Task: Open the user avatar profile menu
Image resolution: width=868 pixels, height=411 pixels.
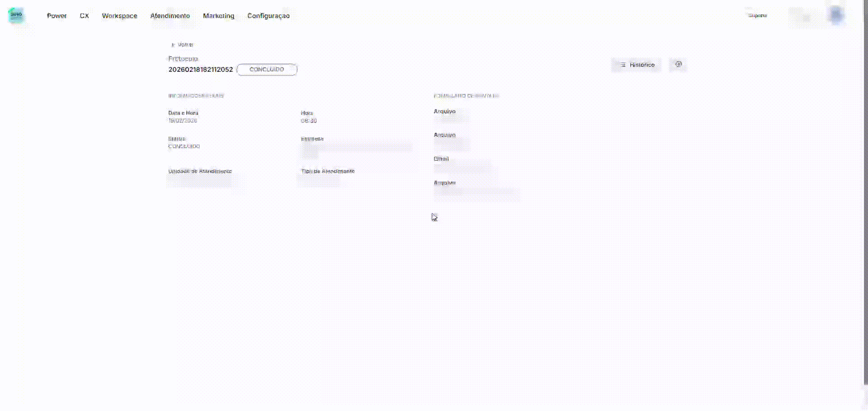Action: (836, 15)
